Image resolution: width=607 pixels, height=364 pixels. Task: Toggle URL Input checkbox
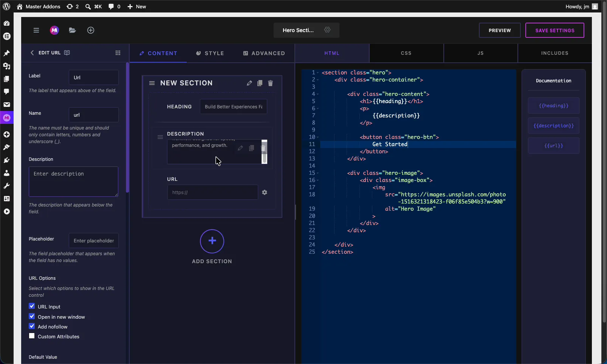(32, 306)
